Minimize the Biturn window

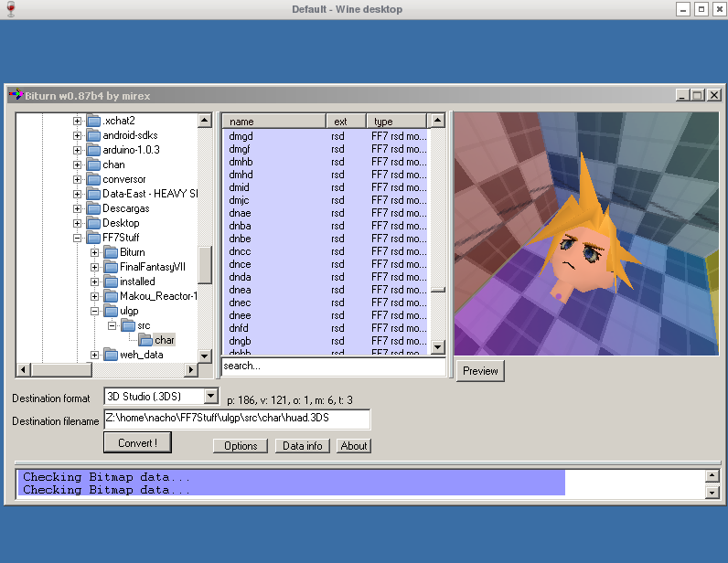pyautogui.click(x=682, y=95)
